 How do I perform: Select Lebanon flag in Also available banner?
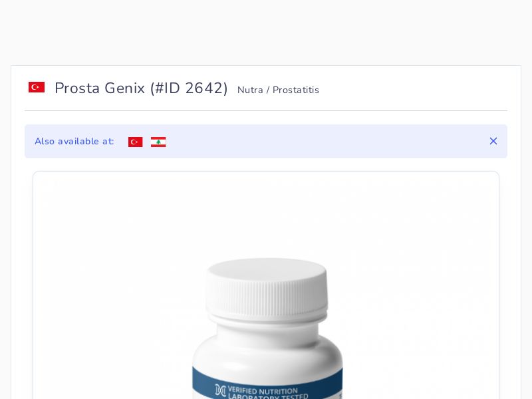[x=158, y=142]
